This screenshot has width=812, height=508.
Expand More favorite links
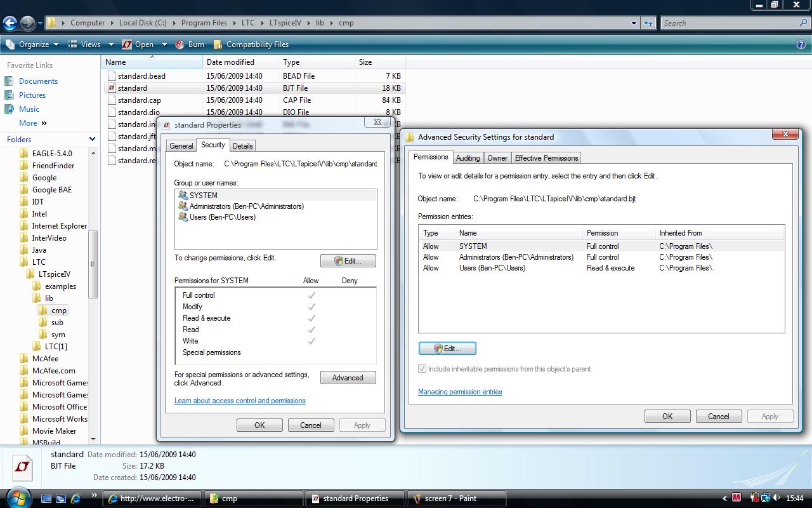[32, 123]
